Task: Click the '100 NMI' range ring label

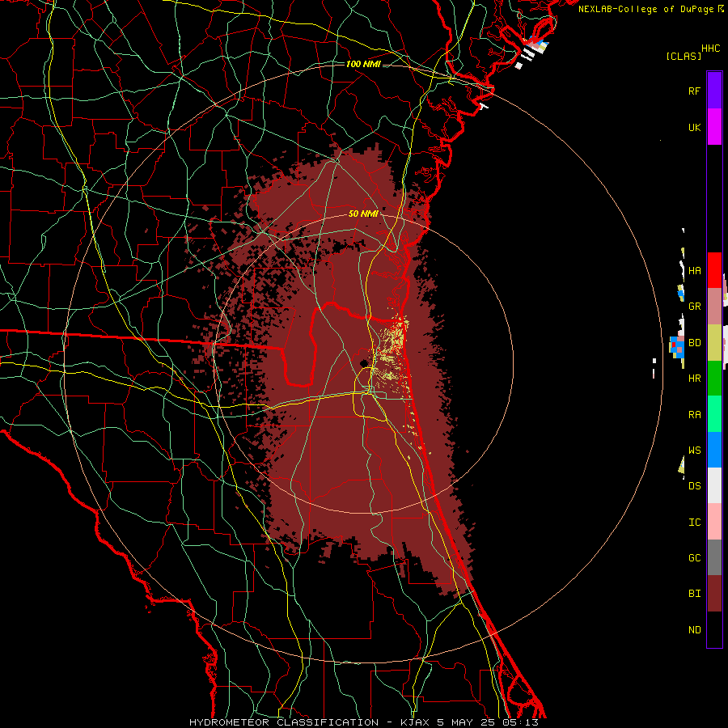Action: pyautogui.click(x=363, y=64)
